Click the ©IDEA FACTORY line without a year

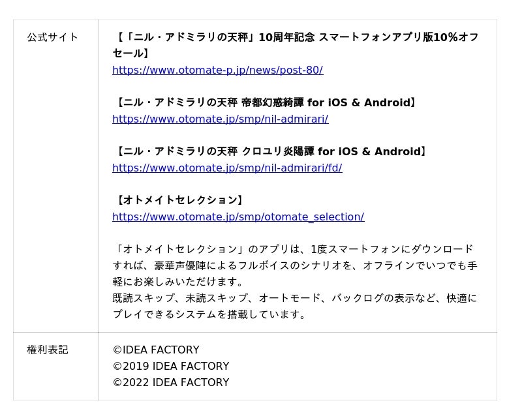pos(156,350)
